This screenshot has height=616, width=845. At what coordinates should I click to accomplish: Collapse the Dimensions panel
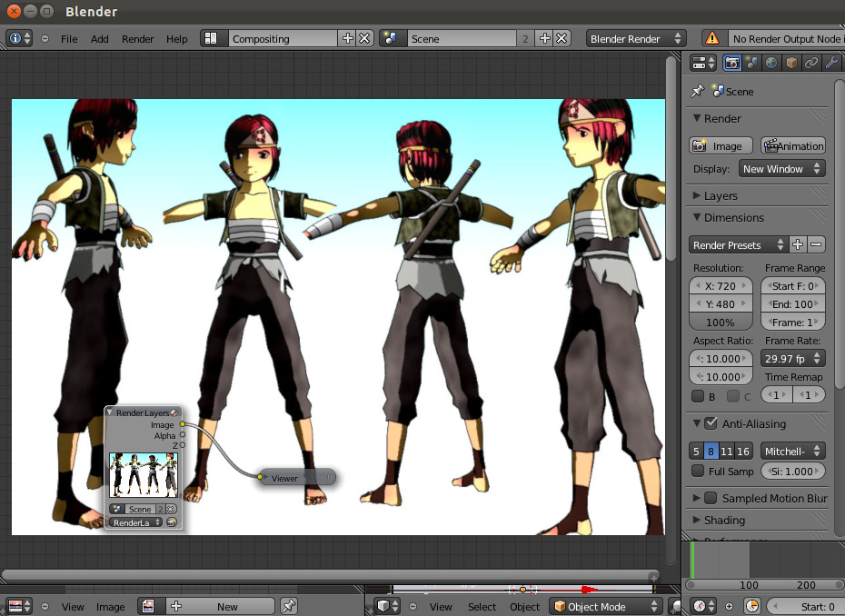coord(697,217)
